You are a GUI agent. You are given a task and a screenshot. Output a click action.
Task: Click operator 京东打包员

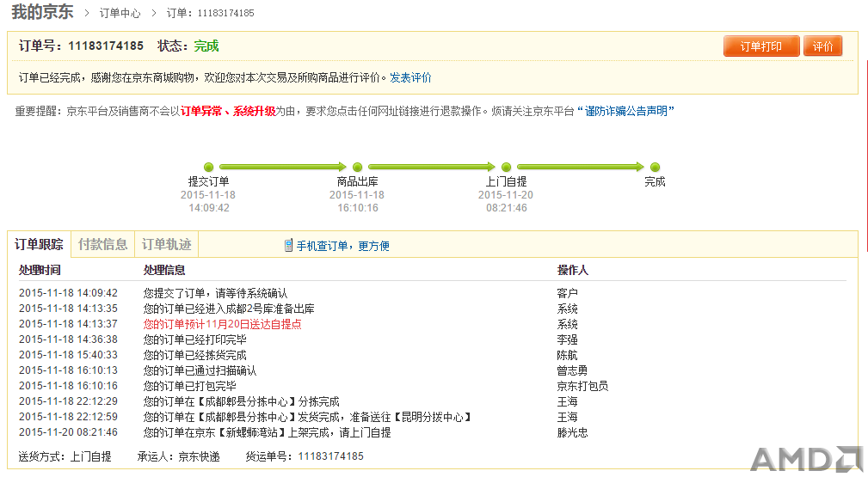582,386
